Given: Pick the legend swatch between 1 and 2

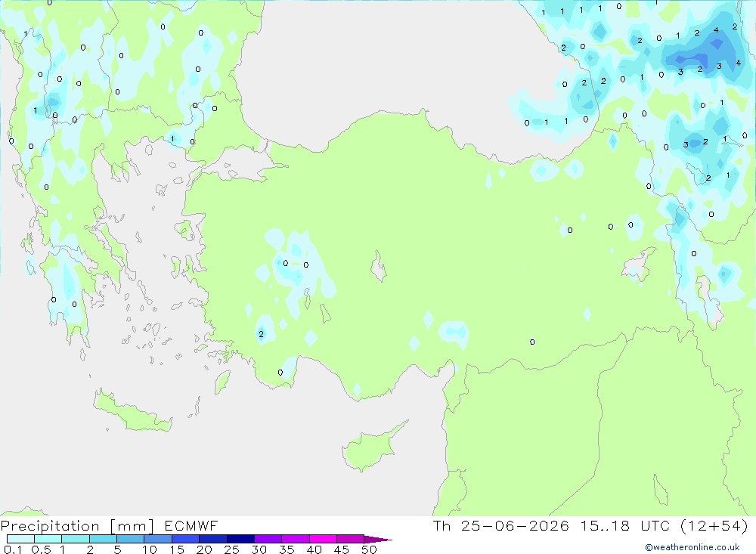Looking at the screenshot, I should click(x=76, y=539).
